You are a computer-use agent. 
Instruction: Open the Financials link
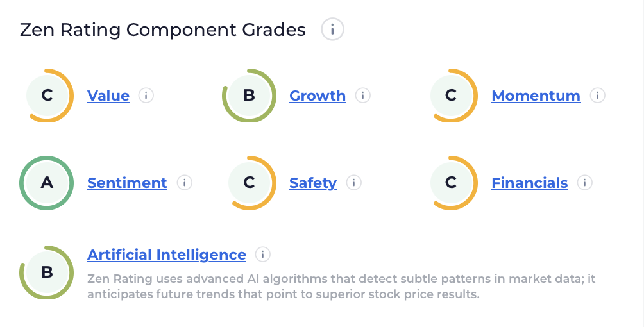point(530,183)
